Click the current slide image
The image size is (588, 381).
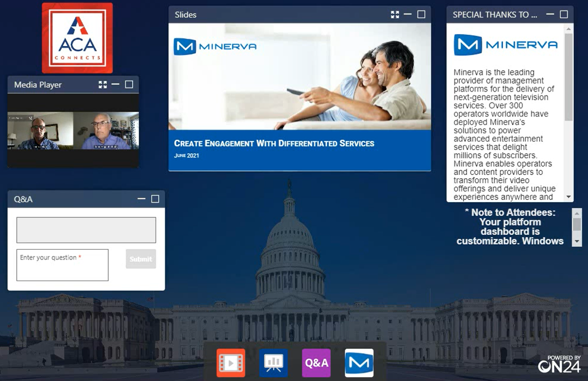(300, 97)
